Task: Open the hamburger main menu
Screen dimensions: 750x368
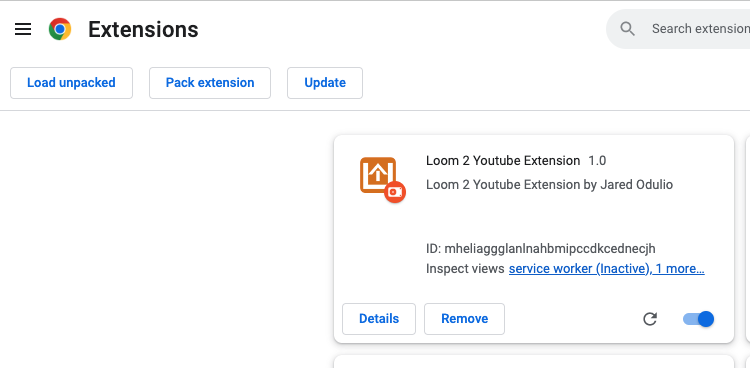Action: tap(23, 29)
